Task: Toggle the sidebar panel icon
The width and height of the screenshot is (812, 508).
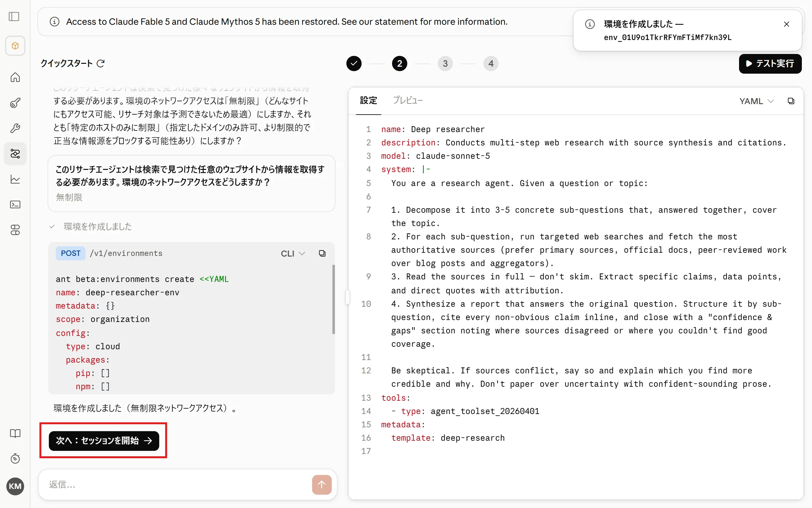Action: coord(14,17)
